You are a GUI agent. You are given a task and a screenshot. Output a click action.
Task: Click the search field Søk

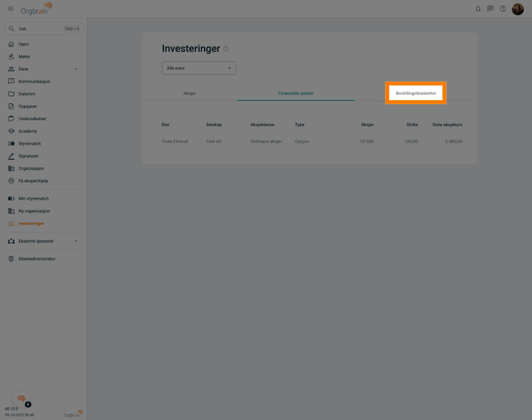coord(44,29)
